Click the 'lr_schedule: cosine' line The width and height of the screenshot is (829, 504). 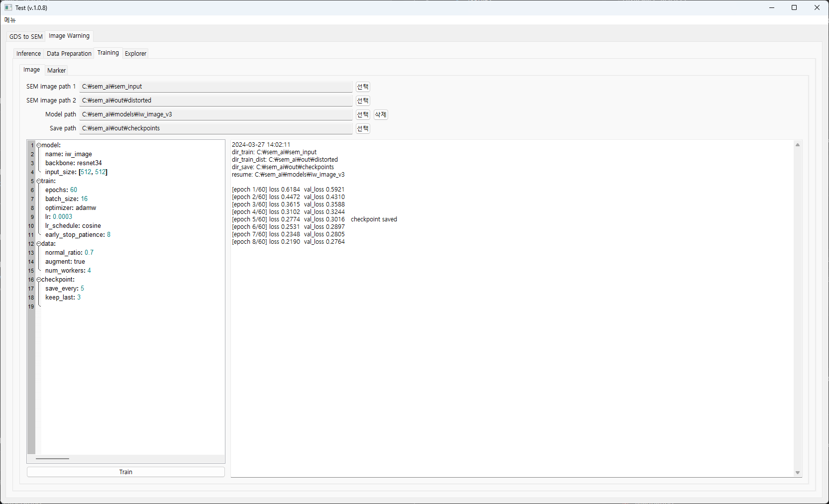click(x=73, y=226)
